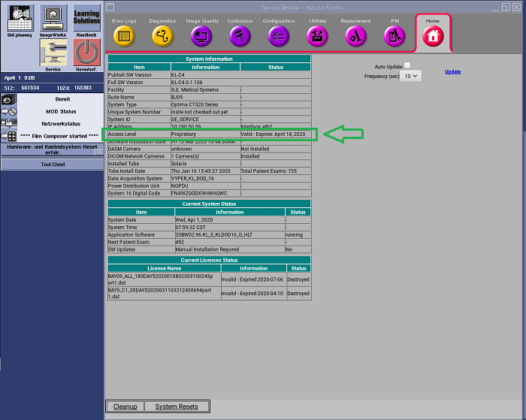Open the Tool Chest panel
Screen dimensions: 526x420
coord(52,164)
